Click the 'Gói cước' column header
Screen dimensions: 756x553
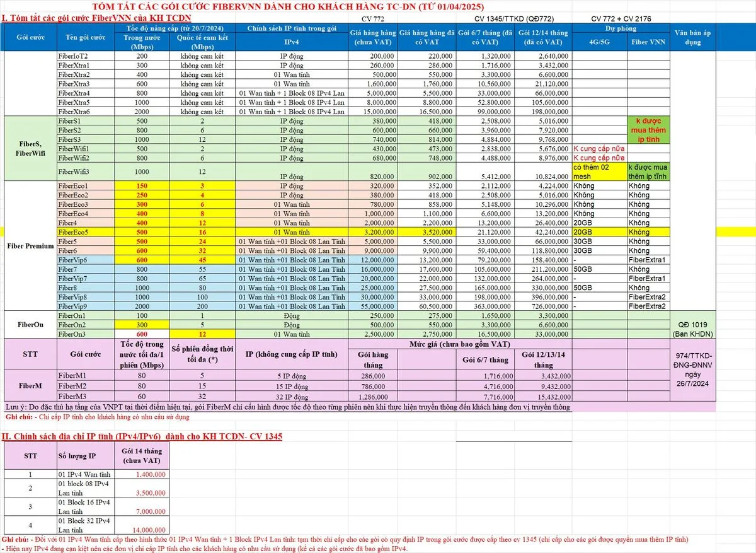[x=29, y=37]
